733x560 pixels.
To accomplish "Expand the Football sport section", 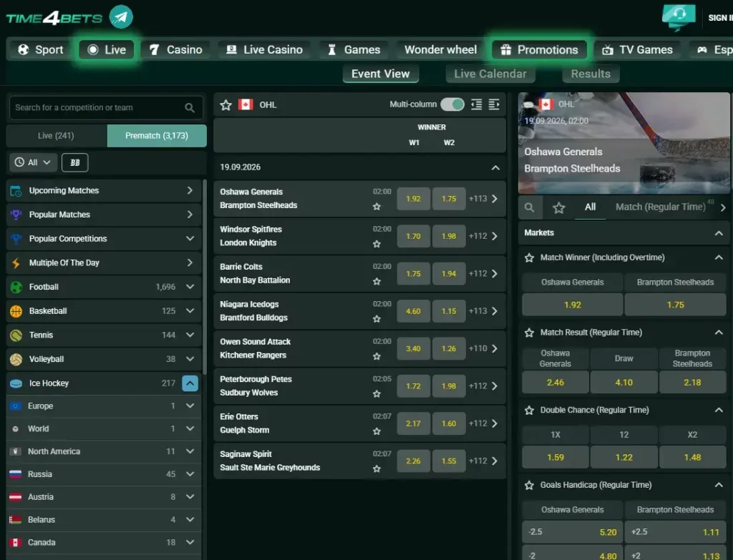I will coord(190,287).
